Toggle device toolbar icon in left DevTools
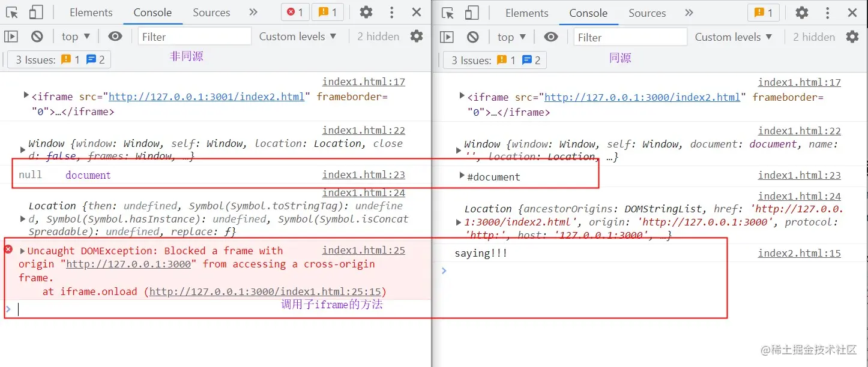The image size is (868, 367). pos(36,12)
